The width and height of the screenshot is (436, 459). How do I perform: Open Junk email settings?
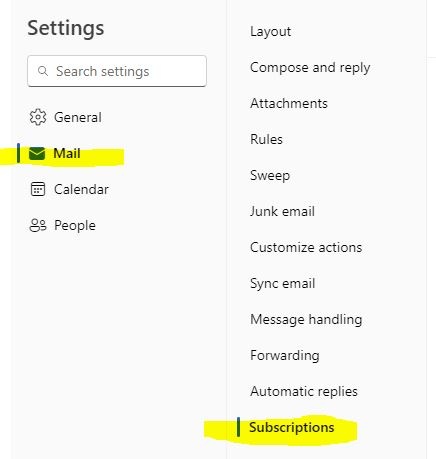tap(282, 211)
